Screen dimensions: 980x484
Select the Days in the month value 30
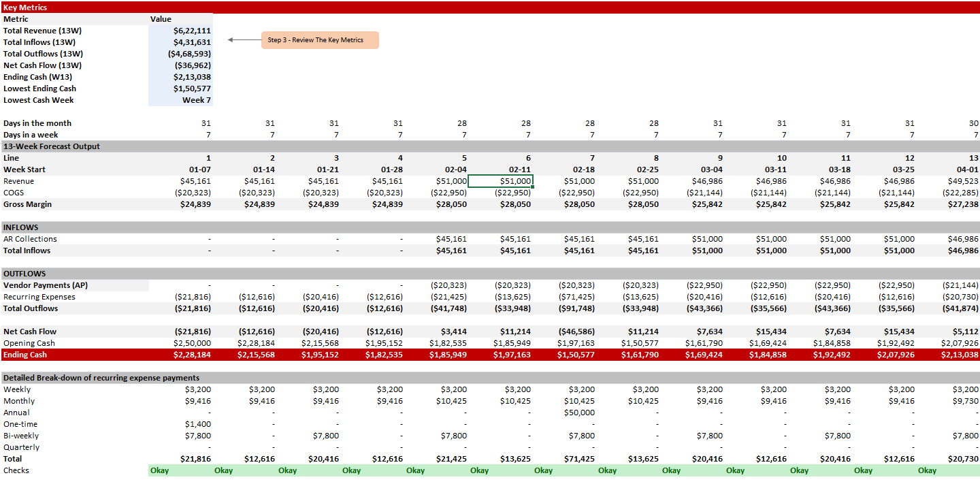975,123
